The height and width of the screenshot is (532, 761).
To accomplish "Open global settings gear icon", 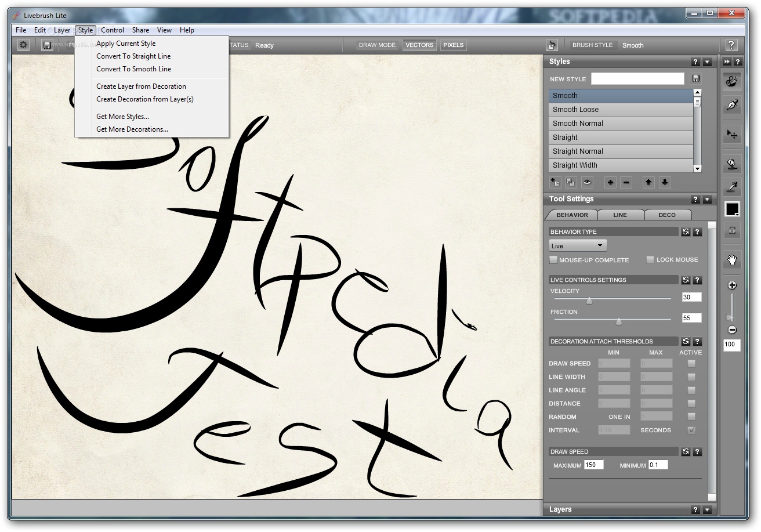I will tap(23, 45).
